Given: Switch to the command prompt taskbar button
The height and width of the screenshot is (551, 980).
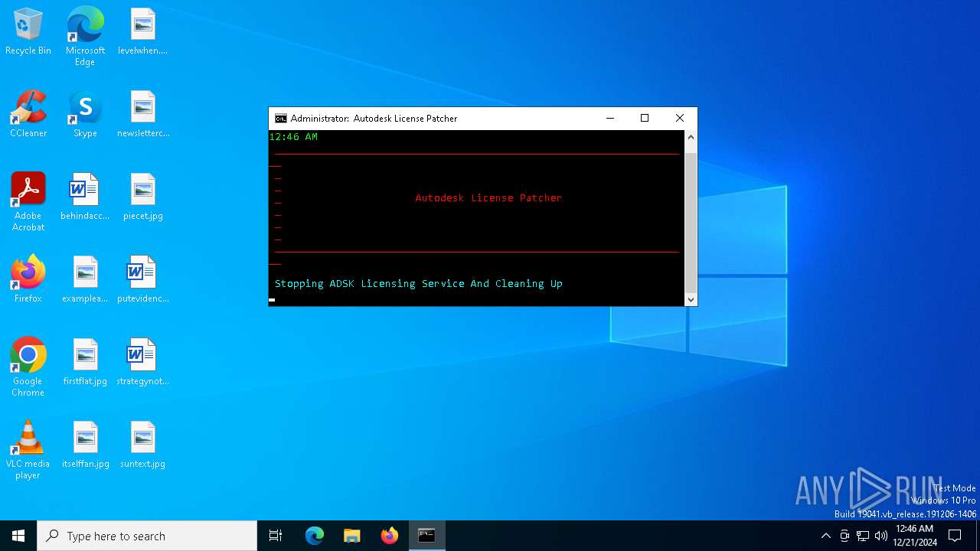Looking at the screenshot, I should [427, 536].
